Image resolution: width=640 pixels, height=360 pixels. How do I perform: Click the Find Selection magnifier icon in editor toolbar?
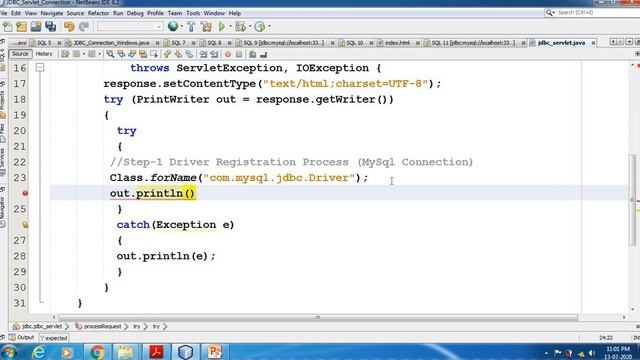pyautogui.click(x=110, y=54)
